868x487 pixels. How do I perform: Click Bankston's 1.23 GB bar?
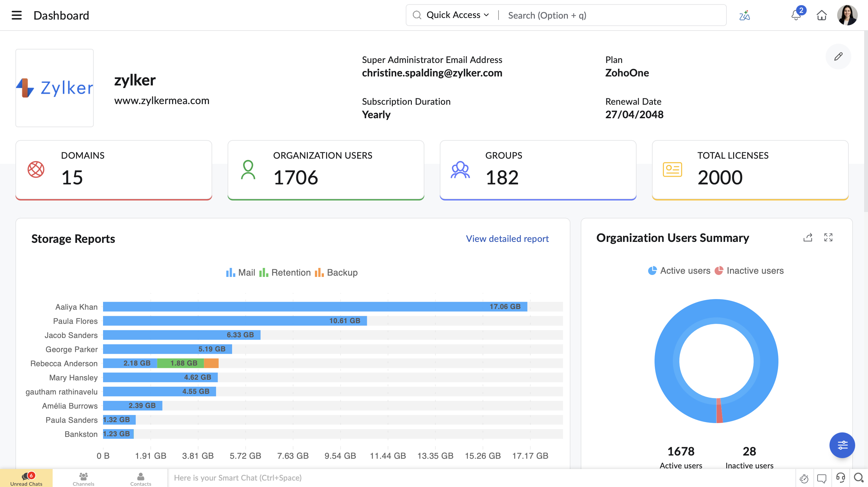click(118, 434)
